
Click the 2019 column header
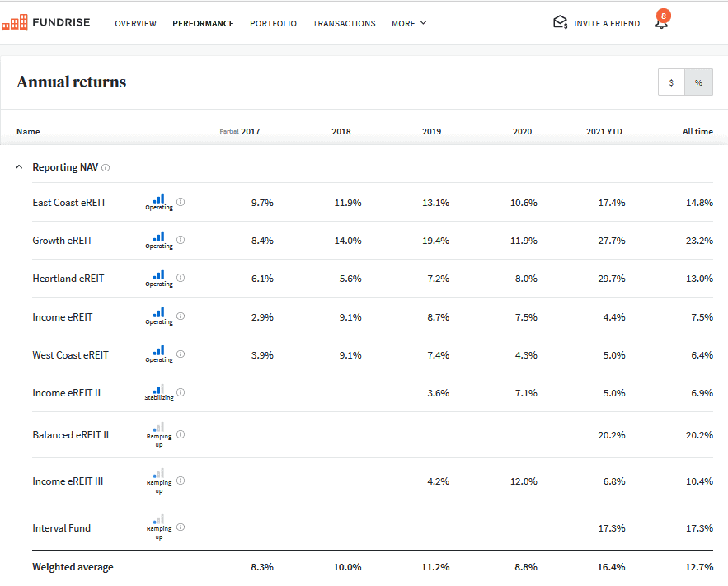click(x=431, y=131)
